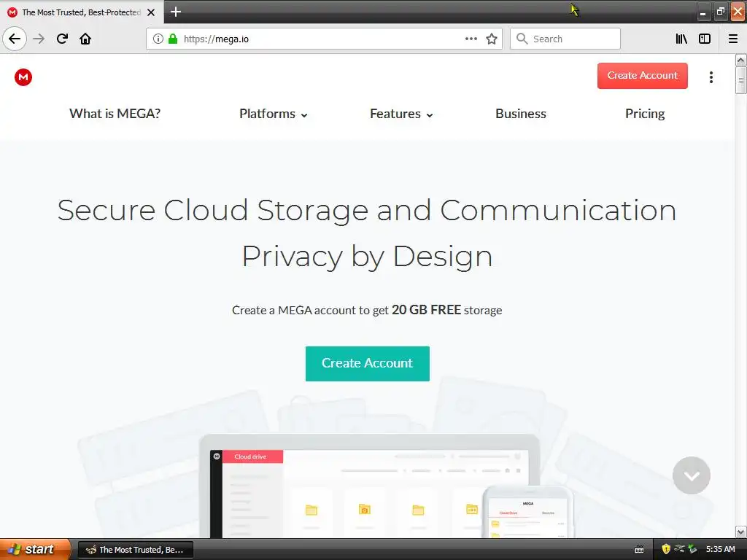Screen dimensions: 747x560
Task: Click the green padlock security icon
Action: 173,39
